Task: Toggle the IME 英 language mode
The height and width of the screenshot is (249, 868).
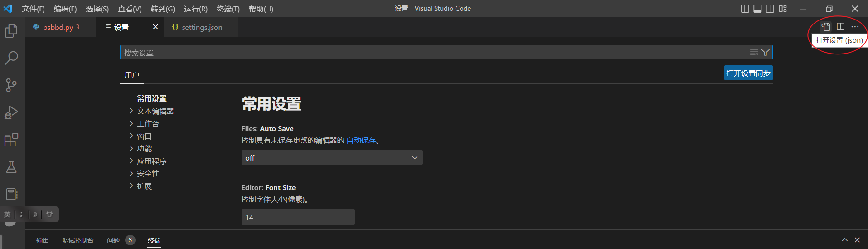Action: [x=7, y=215]
